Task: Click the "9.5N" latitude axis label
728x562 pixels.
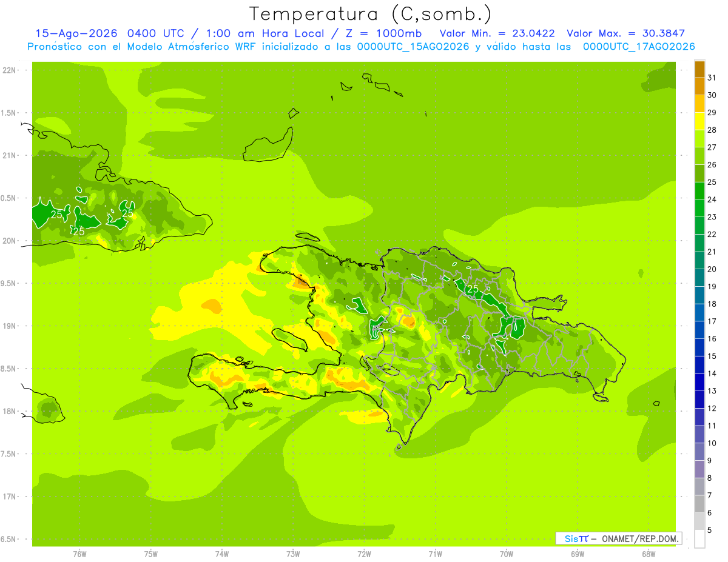Action: (8, 283)
